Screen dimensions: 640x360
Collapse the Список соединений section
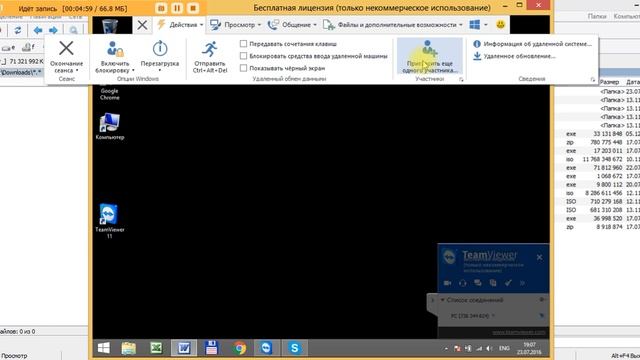tap(442, 300)
